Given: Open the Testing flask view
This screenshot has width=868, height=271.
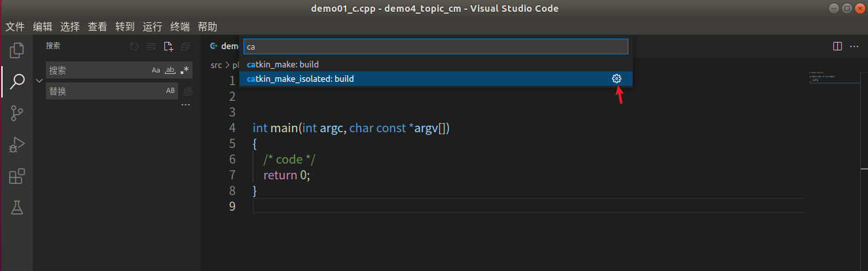Looking at the screenshot, I should pos(17,208).
